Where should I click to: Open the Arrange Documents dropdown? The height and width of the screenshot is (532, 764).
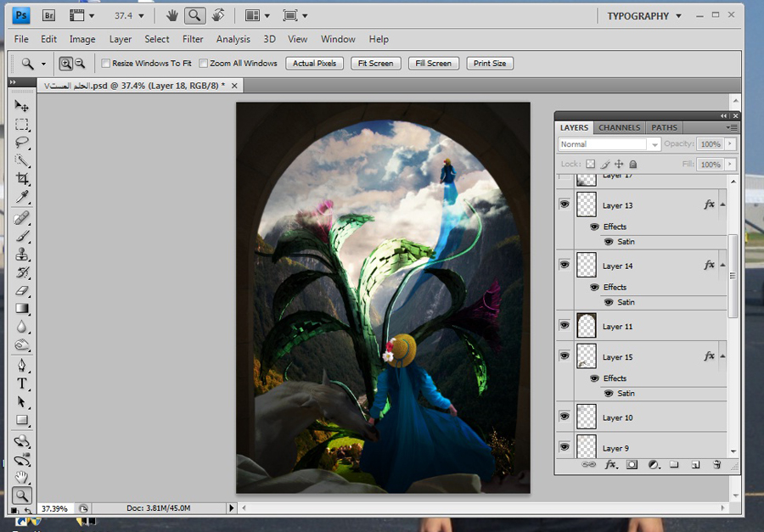pos(258,15)
